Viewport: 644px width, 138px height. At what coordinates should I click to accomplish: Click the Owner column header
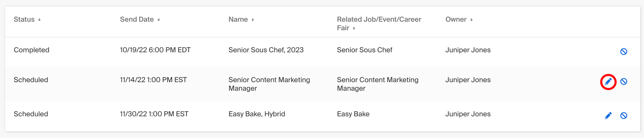(456, 20)
